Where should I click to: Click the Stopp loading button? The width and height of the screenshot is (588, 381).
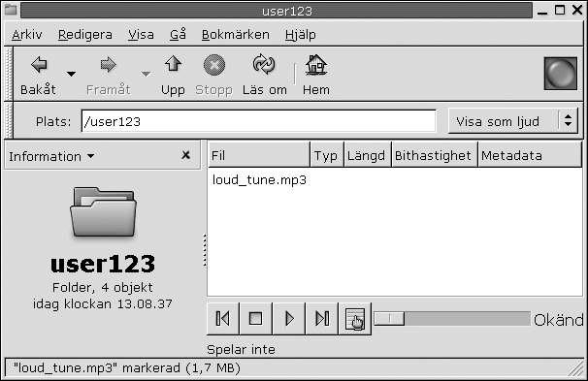[x=214, y=75]
